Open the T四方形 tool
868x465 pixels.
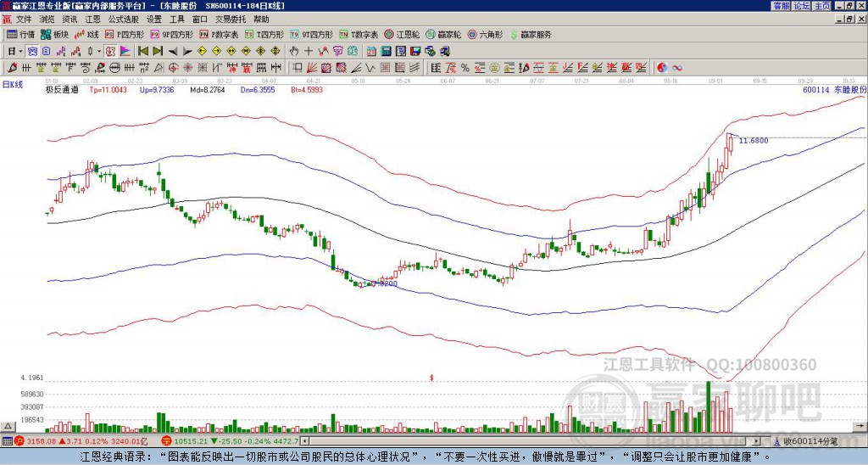(264, 34)
